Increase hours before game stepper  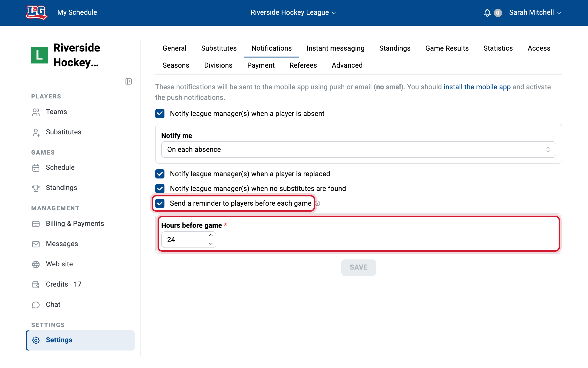(x=211, y=235)
